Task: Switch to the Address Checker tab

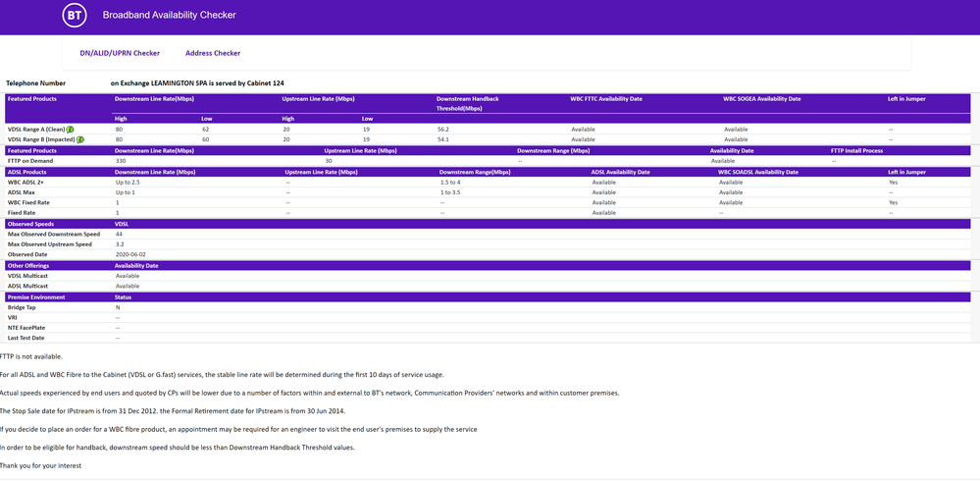Action: click(x=213, y=53)
